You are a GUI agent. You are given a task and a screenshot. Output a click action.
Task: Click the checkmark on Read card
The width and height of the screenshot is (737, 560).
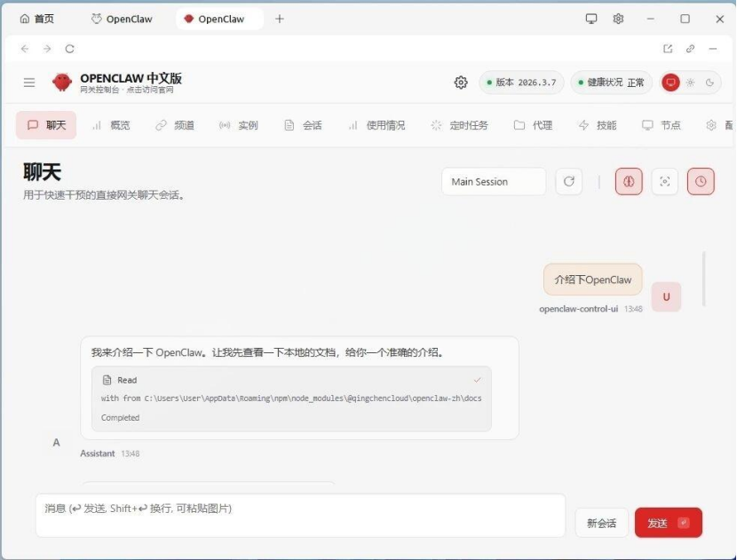[x=477, y=380]
